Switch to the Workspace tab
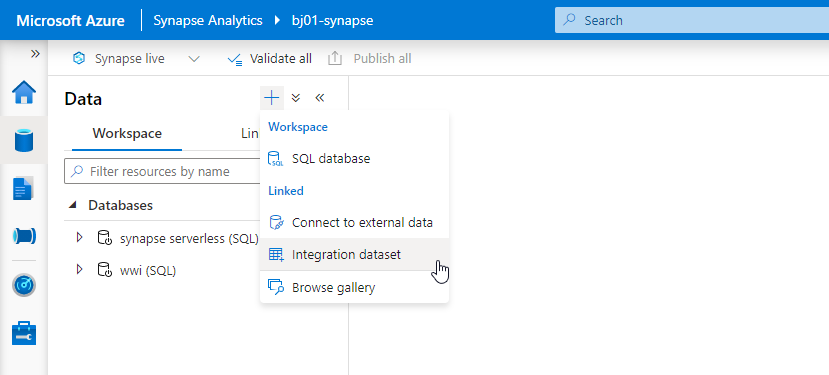 tap(127, 133)
